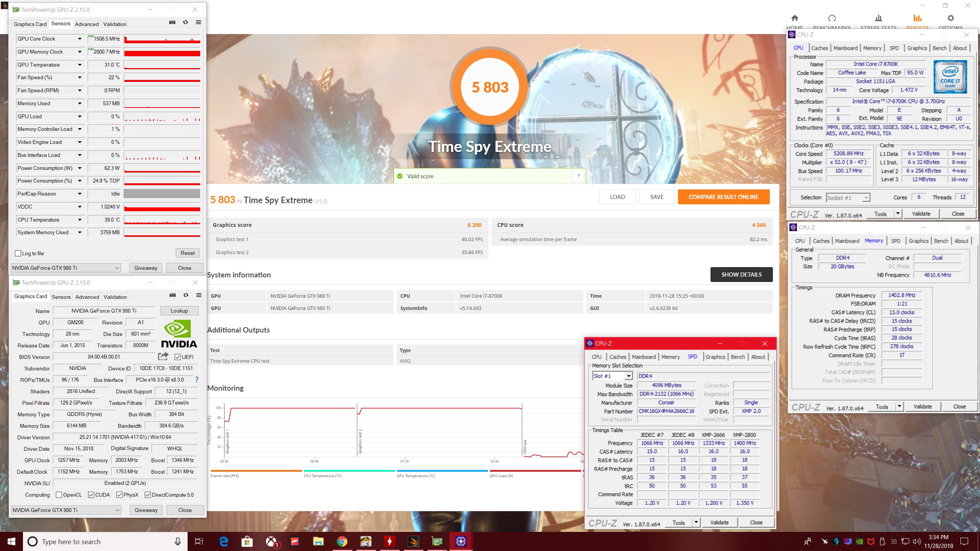Open the hamburger menu in lower GPU-Z window
Image resolution: width=980 pixels, height=551 pixels.
tap(199, 295)
